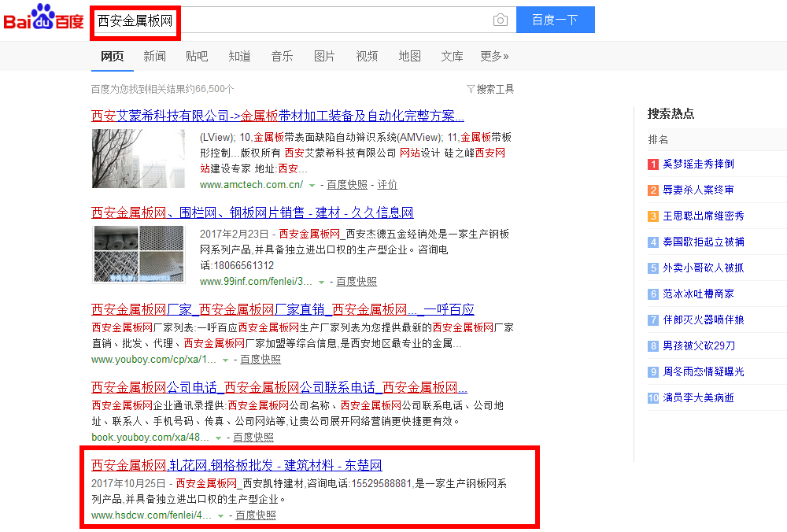Expand dropdown arrow next to www.99inf.com URL
Viewport: 787px width, 532px height.
pyautogui.click(x=321, y=282)
